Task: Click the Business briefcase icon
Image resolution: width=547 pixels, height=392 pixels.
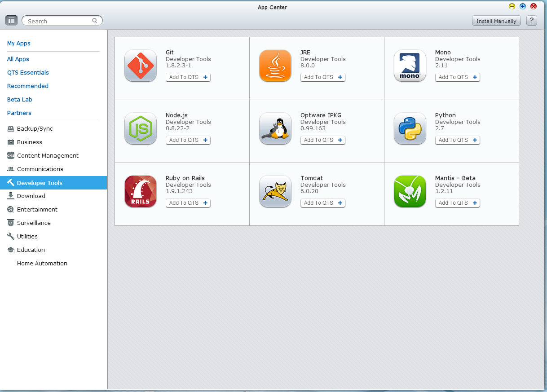Action: (11, 142)
